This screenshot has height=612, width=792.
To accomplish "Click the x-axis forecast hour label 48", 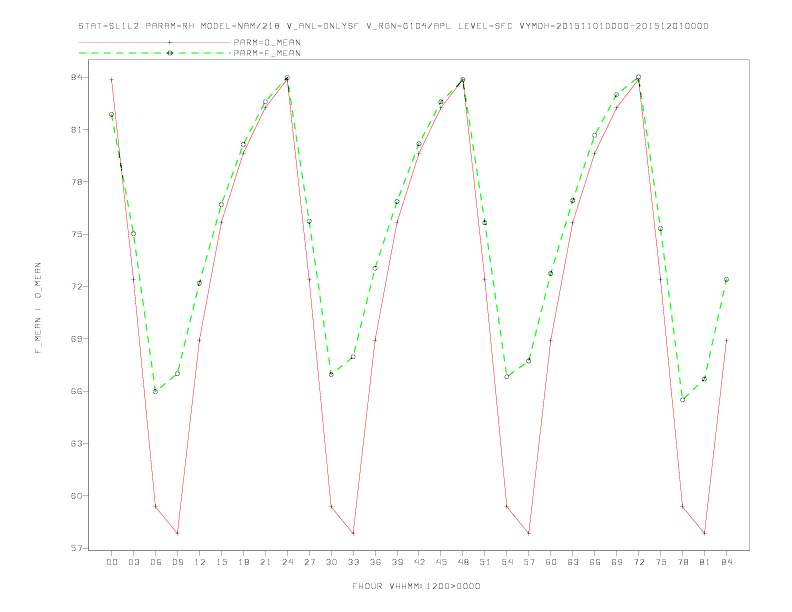I will [463, 562].
